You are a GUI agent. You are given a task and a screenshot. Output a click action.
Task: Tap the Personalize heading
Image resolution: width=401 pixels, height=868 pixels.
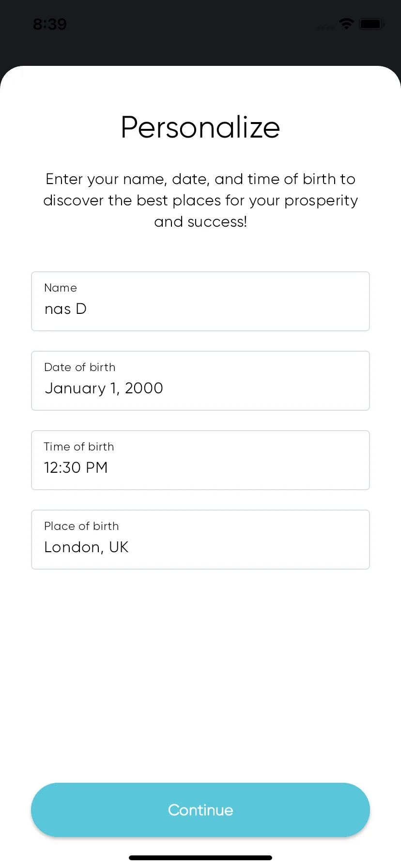point(200,127)
